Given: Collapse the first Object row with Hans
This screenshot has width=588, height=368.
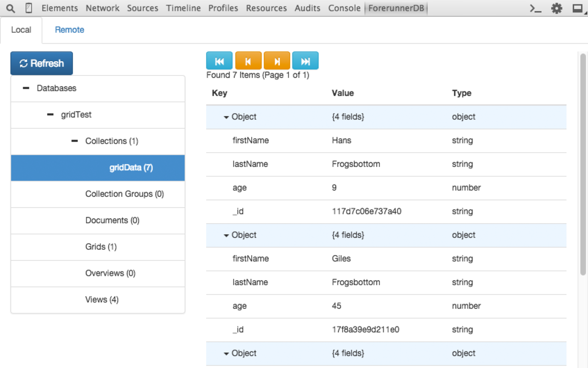Looking at the screenshot, I should (226, 117).
